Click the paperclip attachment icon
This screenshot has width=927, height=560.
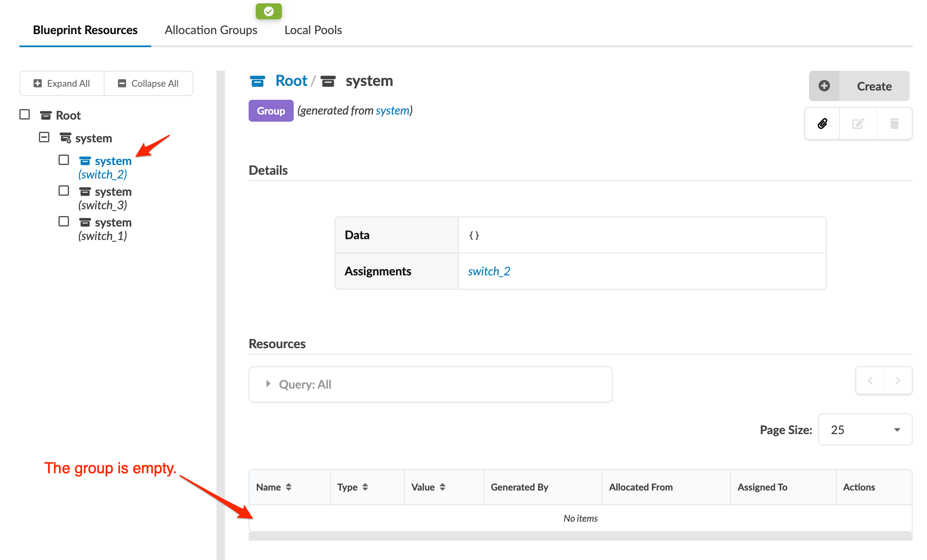tap(822, 123)
